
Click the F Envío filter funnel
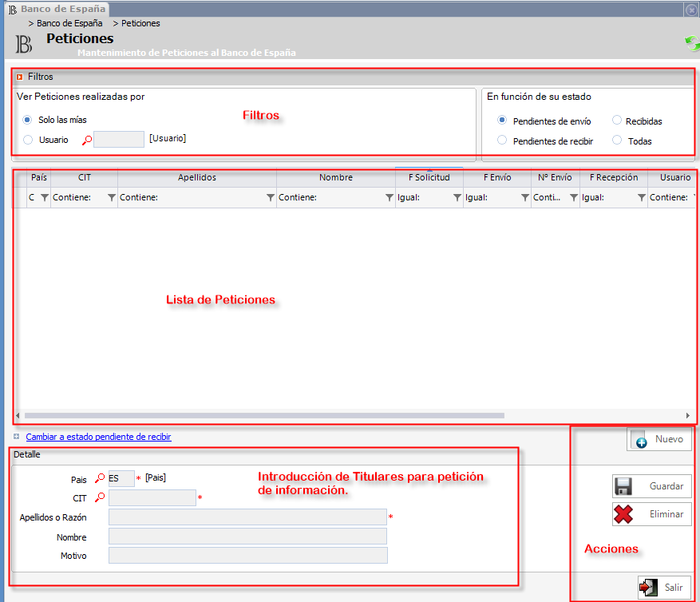click(x=525, y=197)
